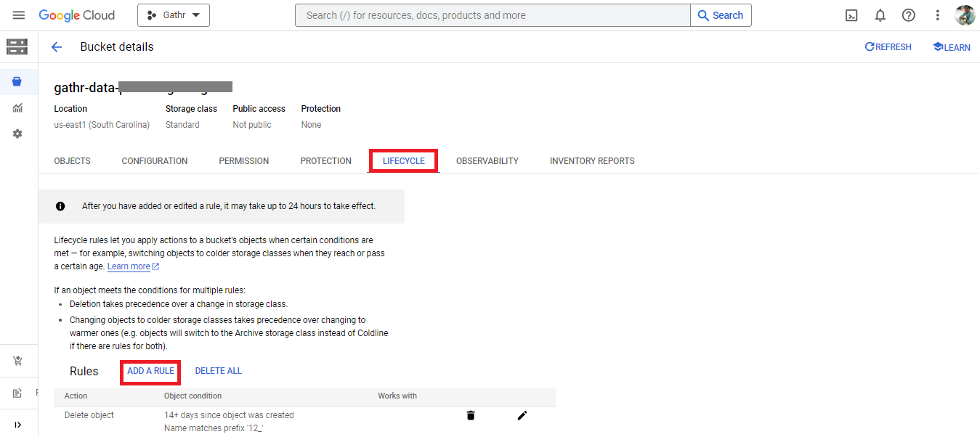Delete the rule using trash icon

point(471,415)
